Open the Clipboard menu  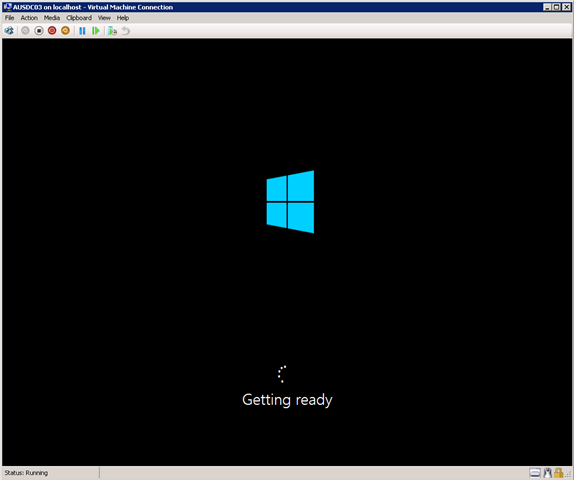point(79,18)
